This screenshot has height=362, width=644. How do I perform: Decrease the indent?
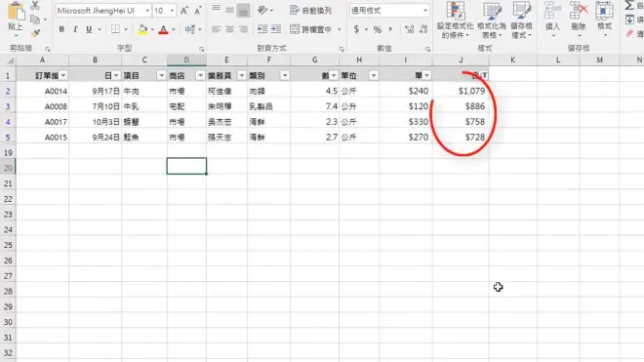[x=262, y=29]
